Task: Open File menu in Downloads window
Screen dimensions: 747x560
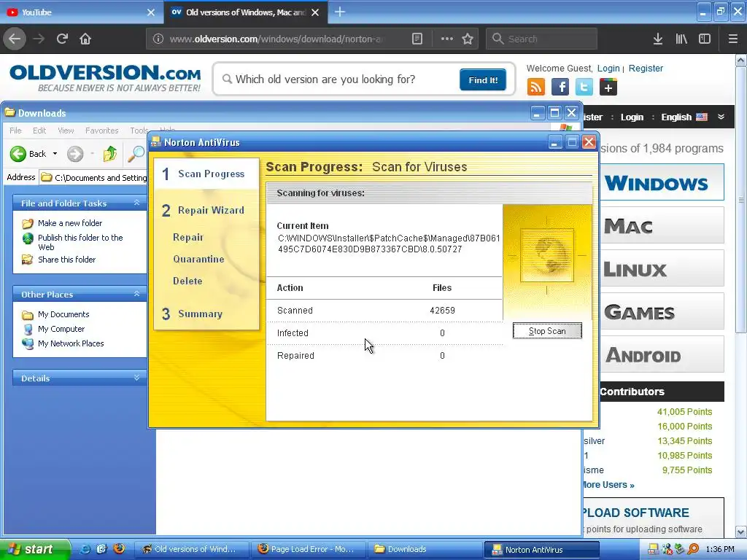Action: 15,131
